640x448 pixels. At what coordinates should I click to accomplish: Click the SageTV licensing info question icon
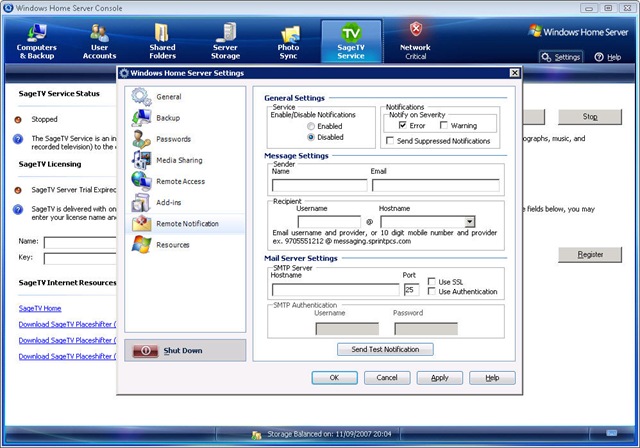[18, 210]
